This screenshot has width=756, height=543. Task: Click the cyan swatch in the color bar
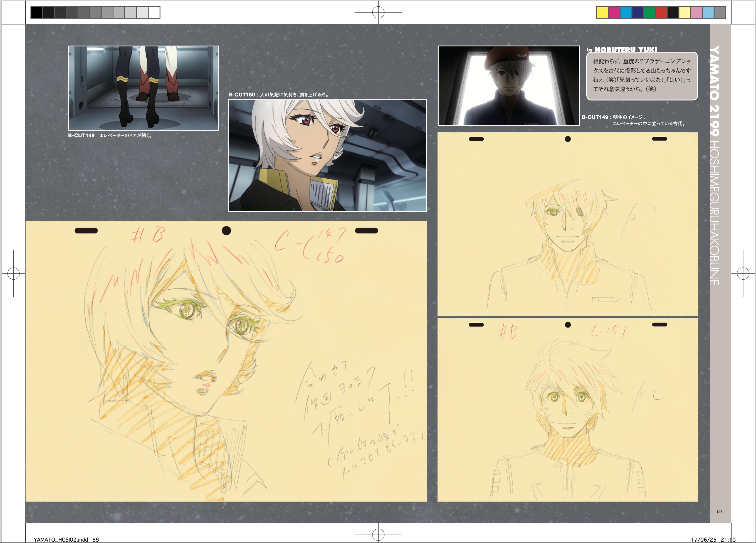(626, 12)
